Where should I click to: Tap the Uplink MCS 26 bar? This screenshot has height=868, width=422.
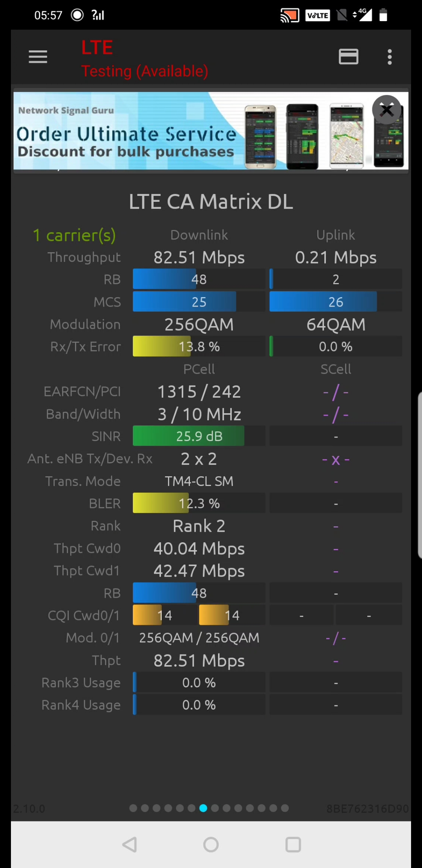(x=335, y=302)
